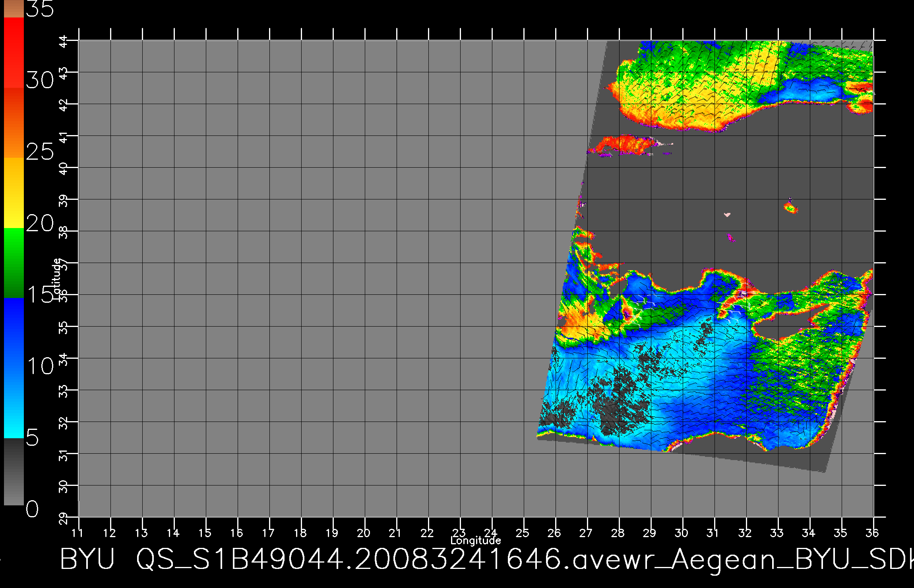
Task: Click longitude axis tick label 30
Action: [x=682, y=533]
